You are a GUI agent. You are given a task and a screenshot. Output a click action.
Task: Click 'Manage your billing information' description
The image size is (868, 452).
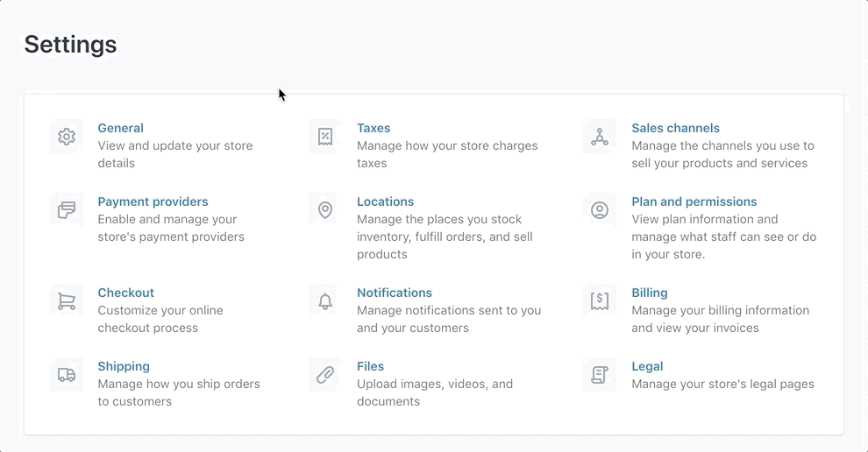point(720,319)
